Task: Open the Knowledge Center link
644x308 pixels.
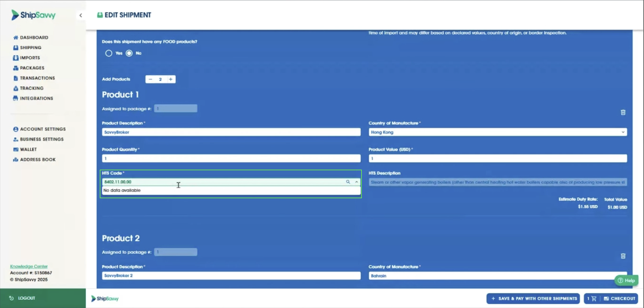Action: tap(29, 266)
